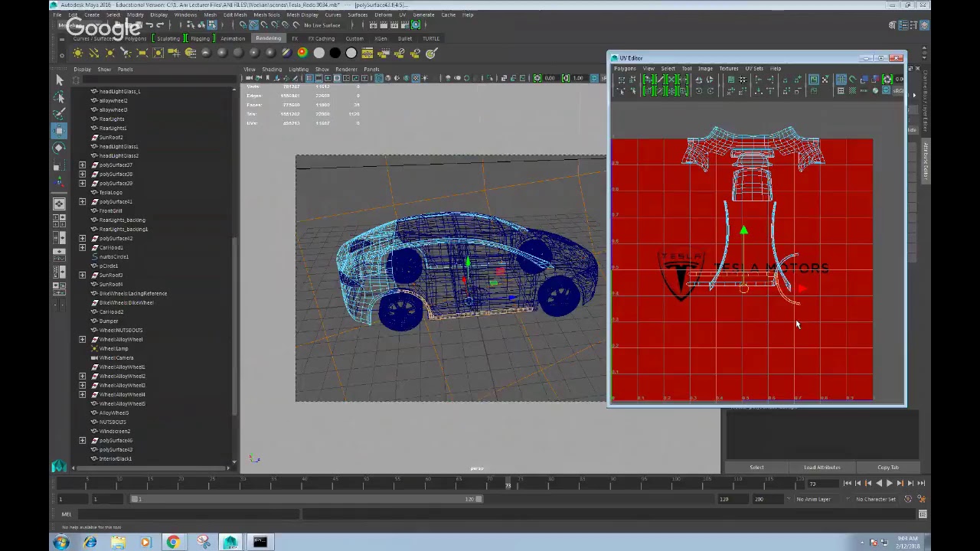The image size is (980, 551).
Task: Jump to start of playback range
Action: click(x=847, y=483)
